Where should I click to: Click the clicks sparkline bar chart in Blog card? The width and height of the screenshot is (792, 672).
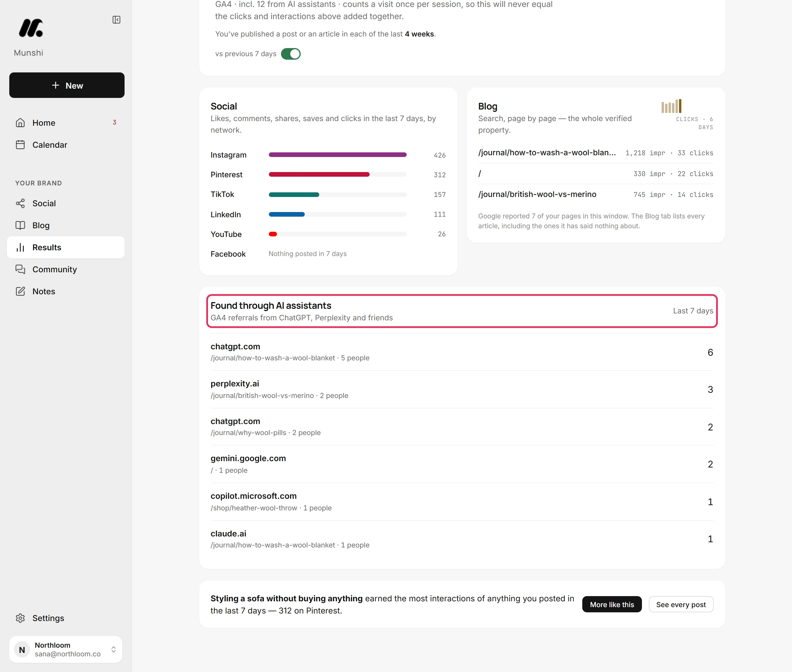pos(671,106)
